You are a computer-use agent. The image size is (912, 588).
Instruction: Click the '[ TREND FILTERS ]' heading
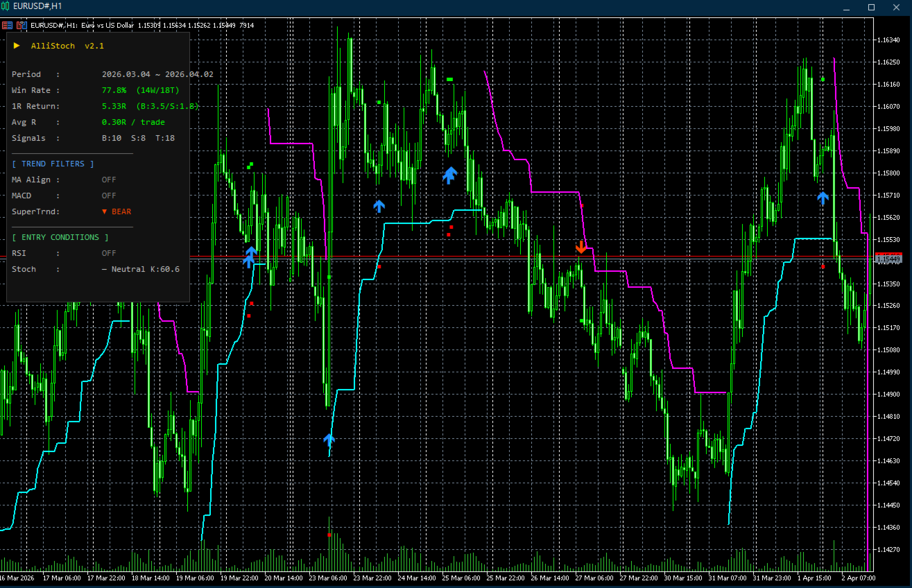tap(53, 164)
